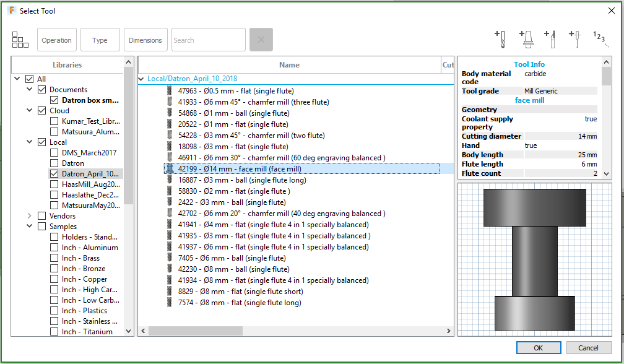The width and height of the screenshot is (624, 364).
Task: Collapse the All libraries tree node
Action: [x=17, y=79]
